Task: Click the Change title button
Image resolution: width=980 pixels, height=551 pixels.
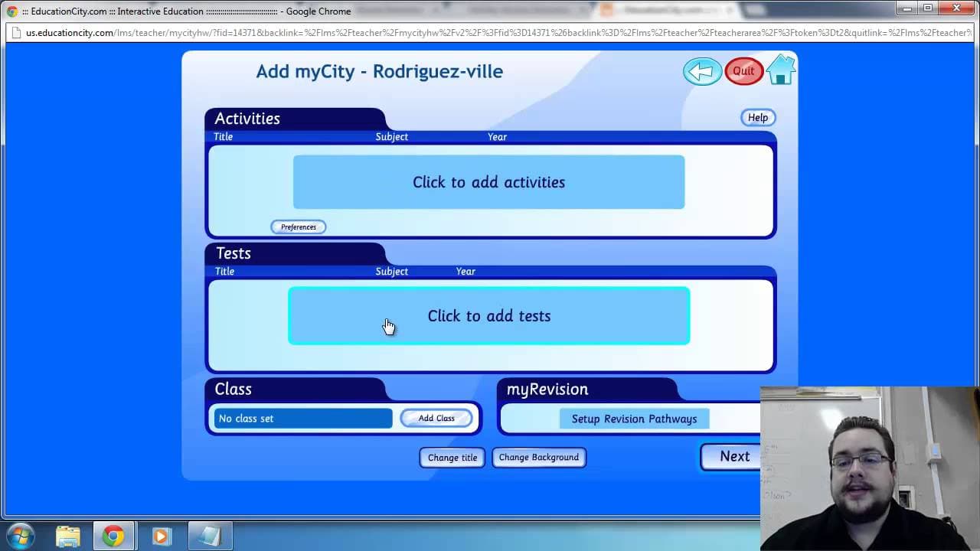Action: (x=452, y=458)
